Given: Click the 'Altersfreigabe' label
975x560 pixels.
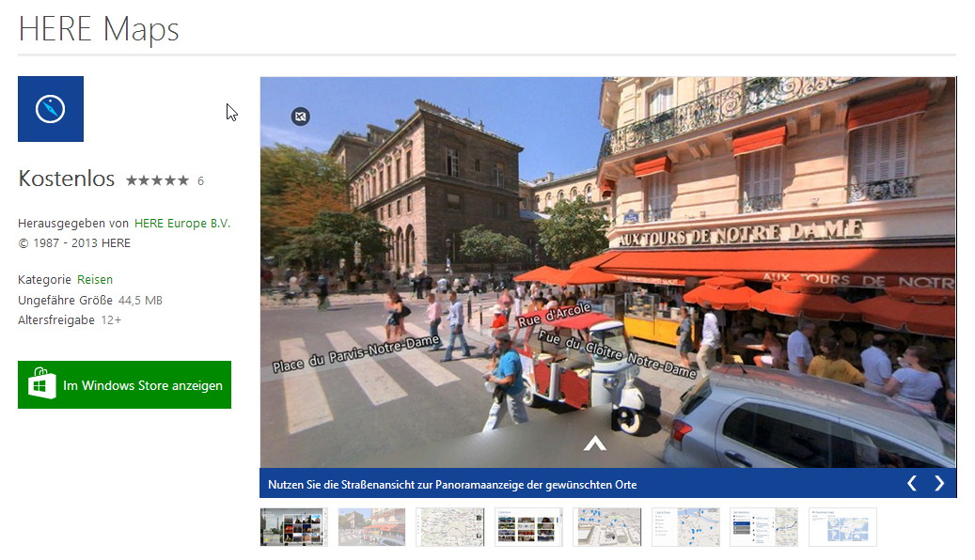Looking at the screenshot, I should [56, 320].
